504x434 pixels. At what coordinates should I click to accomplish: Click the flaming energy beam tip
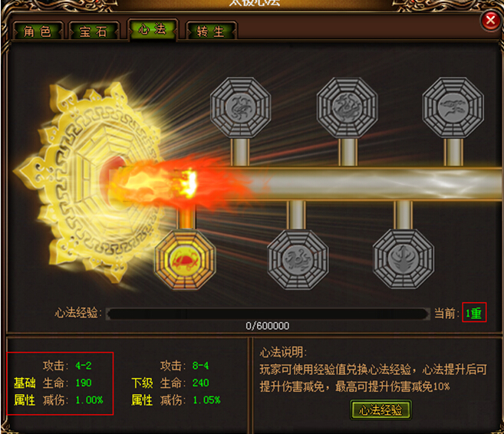[x=189, y=184]
